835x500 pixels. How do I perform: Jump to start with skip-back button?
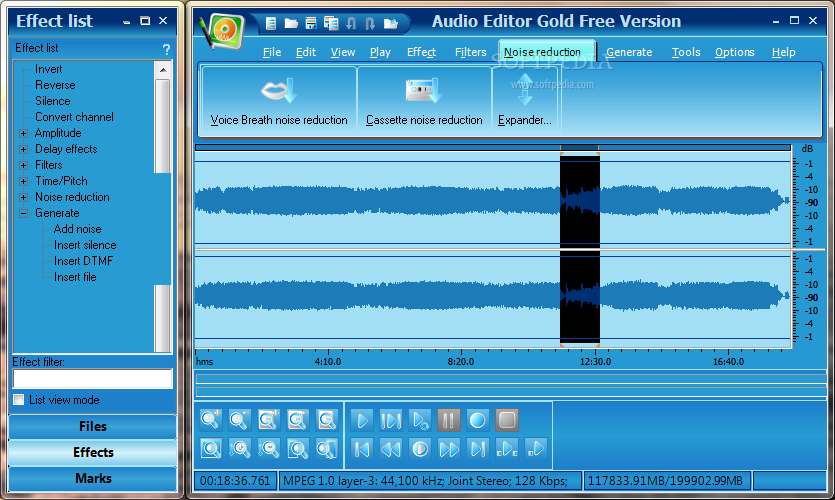[x=362, y=449]
